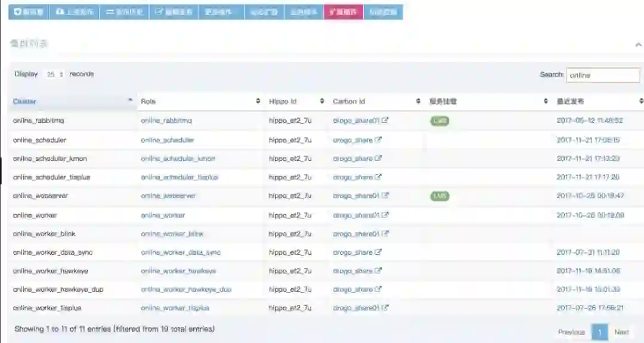644x343 pixels.
Task: Open the online_worker_blink role link
Action: pos(172,234)
